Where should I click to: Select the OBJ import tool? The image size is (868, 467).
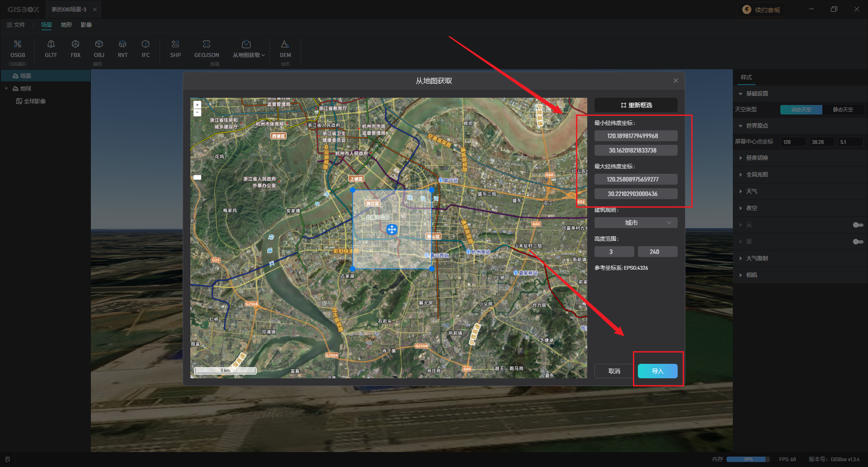(99, 49)
